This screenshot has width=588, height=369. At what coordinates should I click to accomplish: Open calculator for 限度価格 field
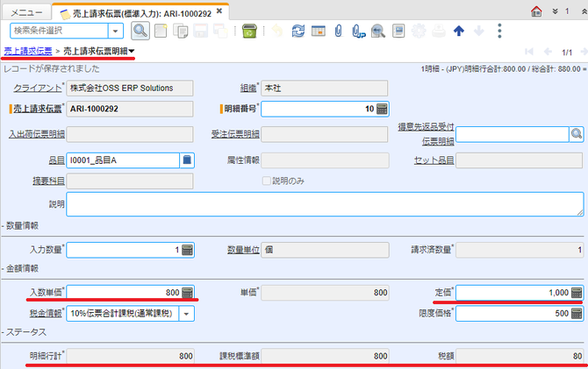577,314
